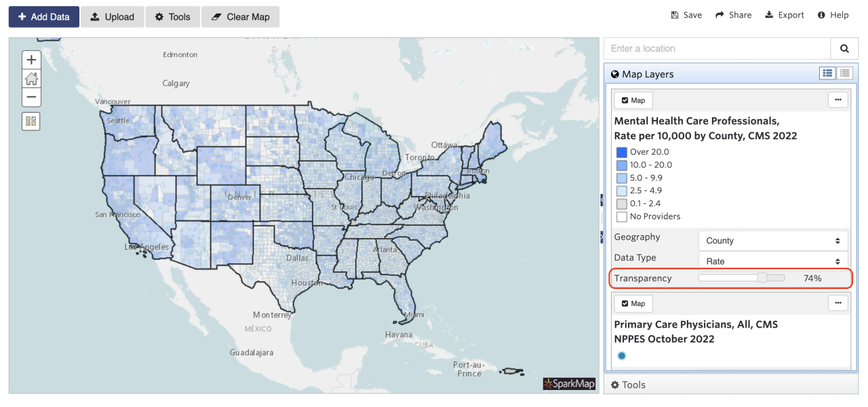Click the Export icon
The height and width of the screenshot is (407, 868).
[784, 14]
